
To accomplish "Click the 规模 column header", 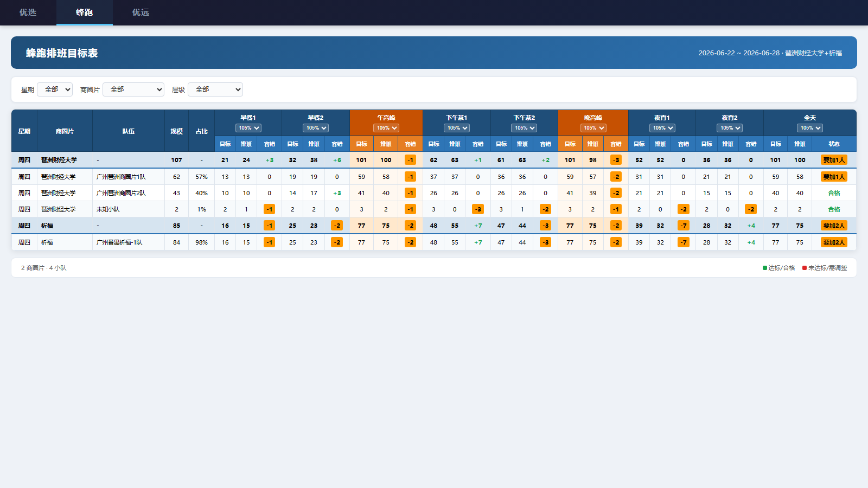I will pyautogui.click(x=176, y=131).
